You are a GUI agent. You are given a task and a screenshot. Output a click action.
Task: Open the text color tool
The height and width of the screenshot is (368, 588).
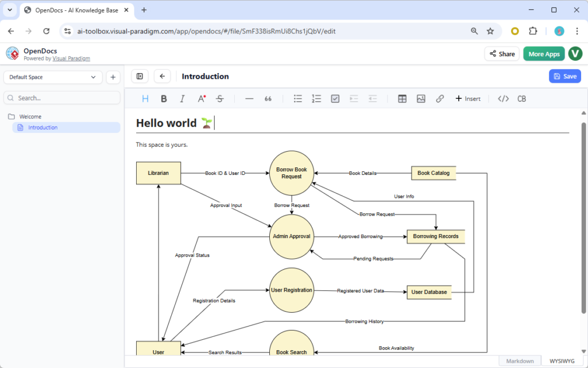[201, 98]
